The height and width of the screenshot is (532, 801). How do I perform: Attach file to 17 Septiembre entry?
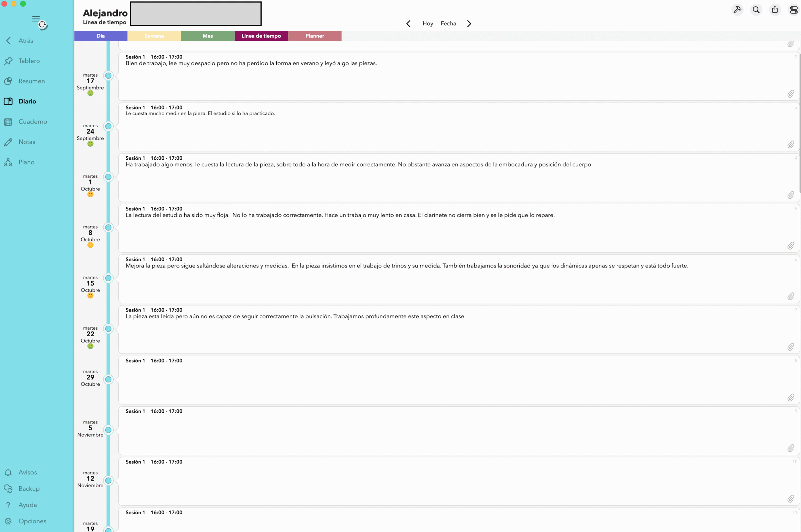tap(790, 94)
